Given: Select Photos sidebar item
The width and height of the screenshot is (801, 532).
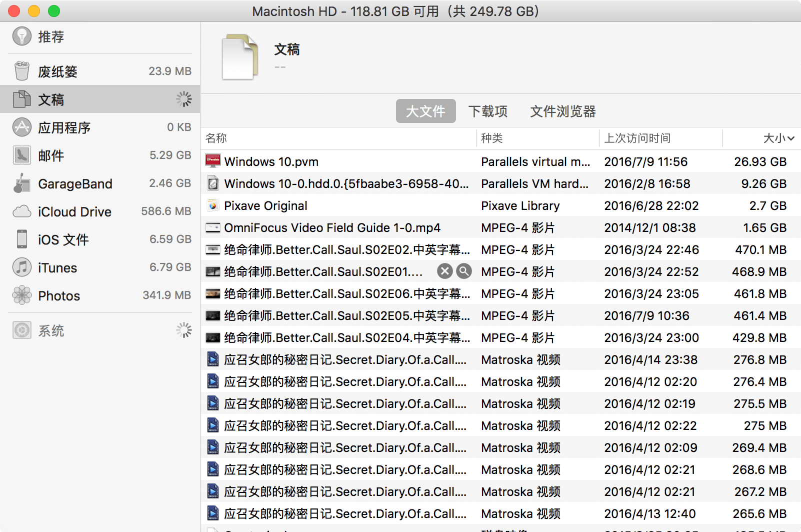Looking at the screenshot, I should 100,295.
